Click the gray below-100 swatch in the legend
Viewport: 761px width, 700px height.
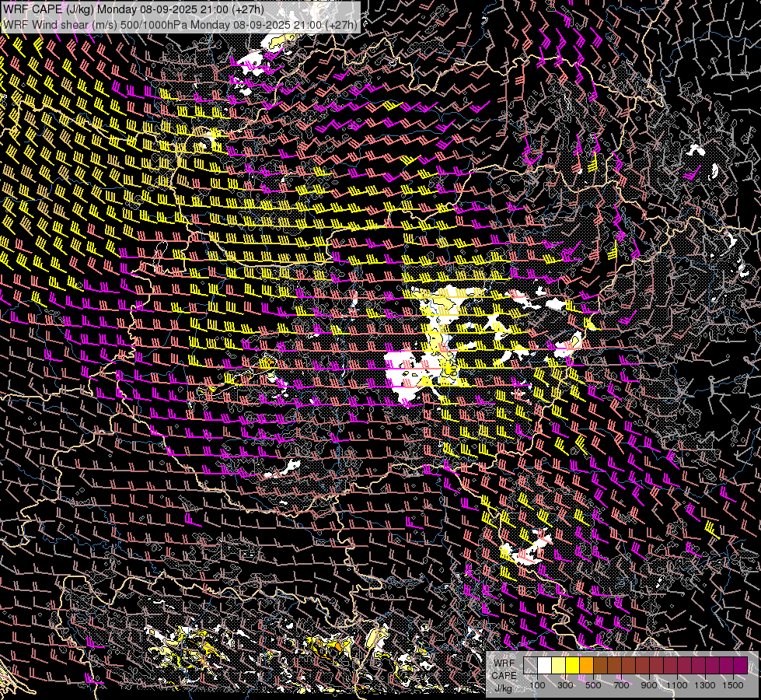(x=530, y=666)
